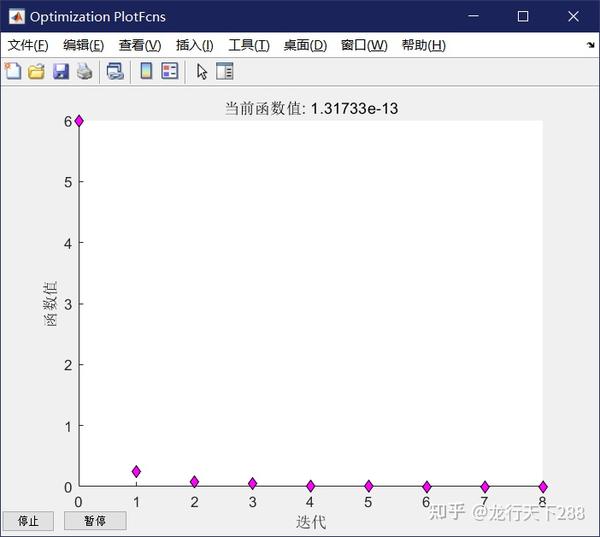Open the 桌面(D) menu
The image size is (600, 537).
coord(305,45)
